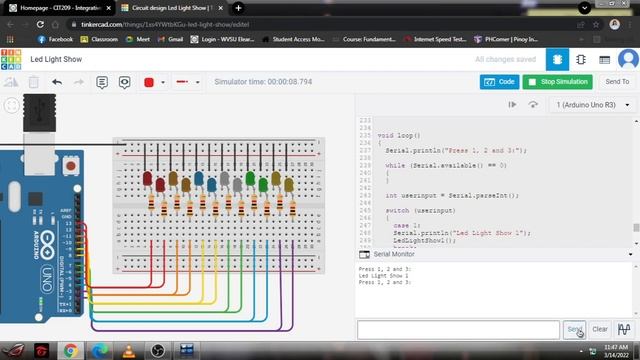Click the debugger step-over icon

click(533, 105)
